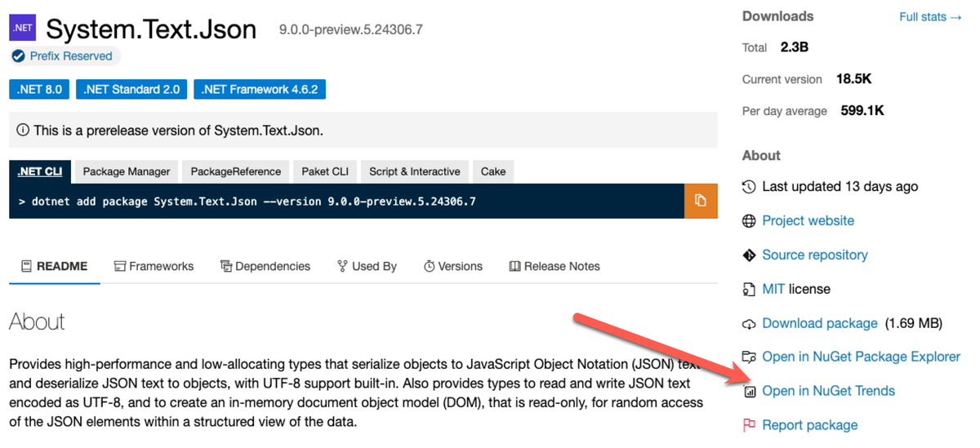The image size is (980, 448).
Task: Click the About heading in the README
Action: click(x=37, y=322)
